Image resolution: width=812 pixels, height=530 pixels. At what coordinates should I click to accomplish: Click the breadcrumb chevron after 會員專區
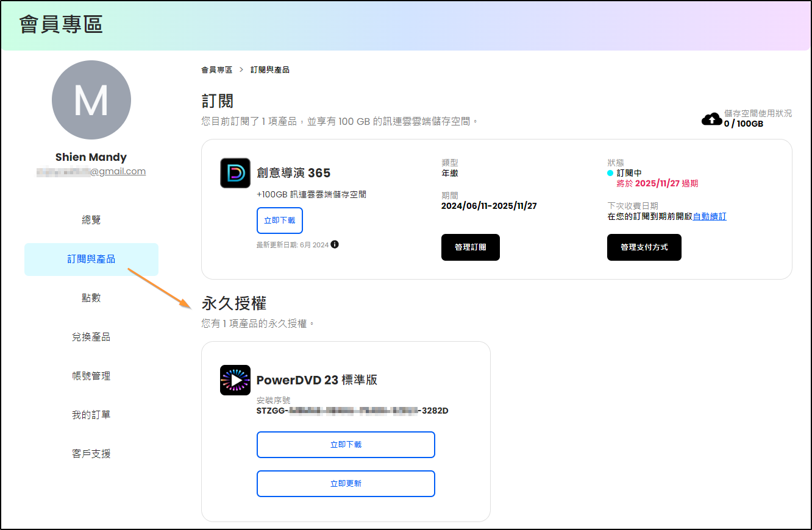(x=241, y=70)
